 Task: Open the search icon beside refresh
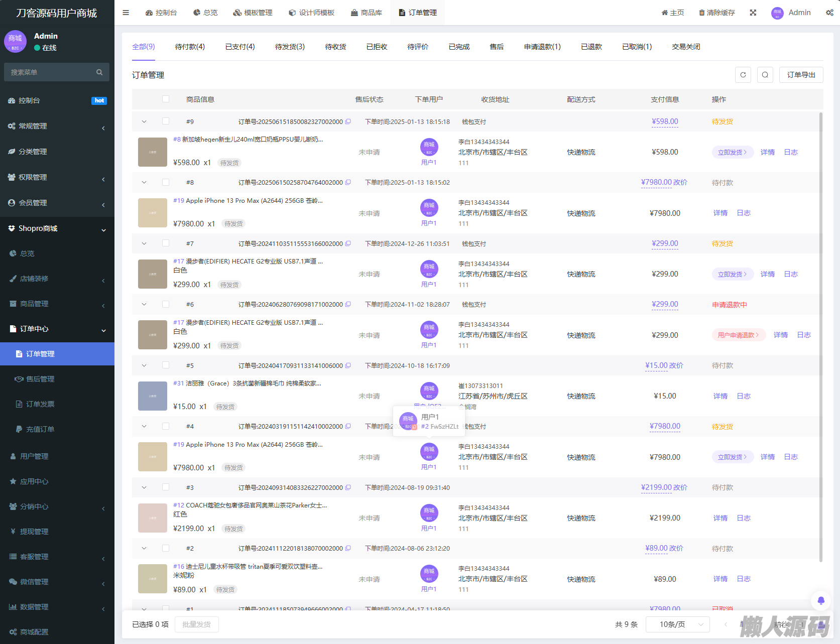point(765,75)
